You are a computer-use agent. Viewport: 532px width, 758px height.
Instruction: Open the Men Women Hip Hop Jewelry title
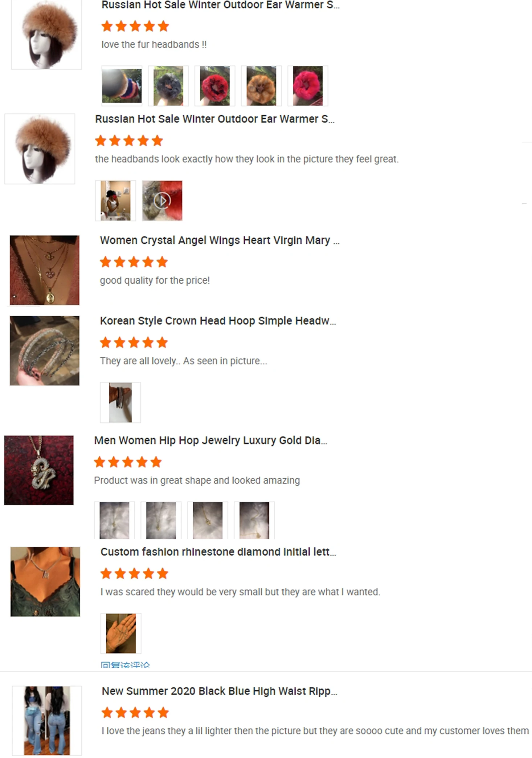(x=210, y=441)
